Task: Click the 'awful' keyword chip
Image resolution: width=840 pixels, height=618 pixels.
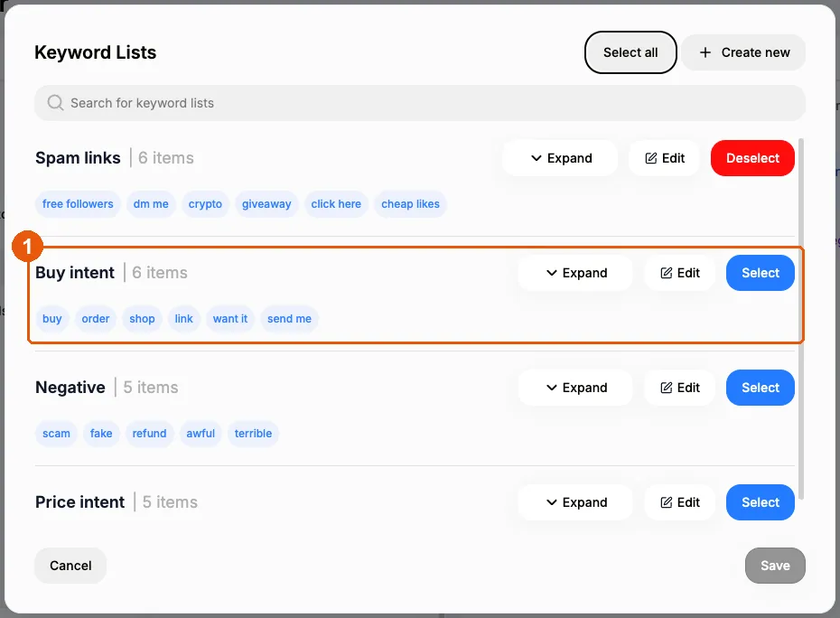Action: 201,434
